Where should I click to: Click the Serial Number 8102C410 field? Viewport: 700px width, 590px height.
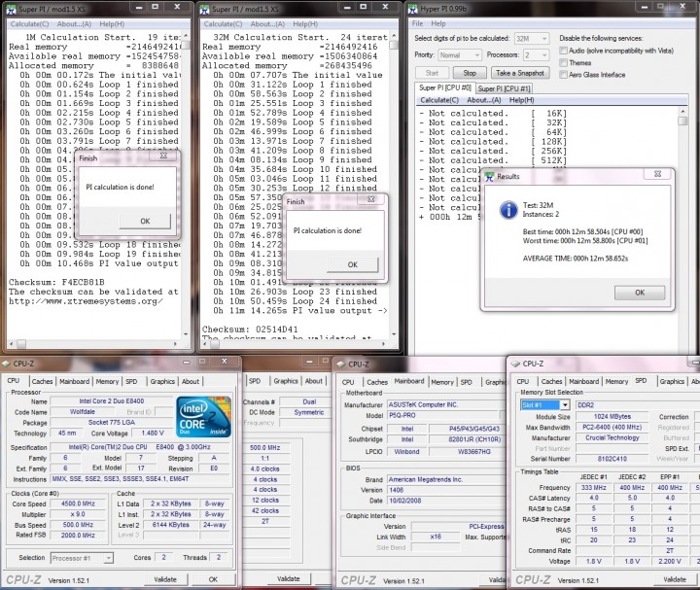612,459
